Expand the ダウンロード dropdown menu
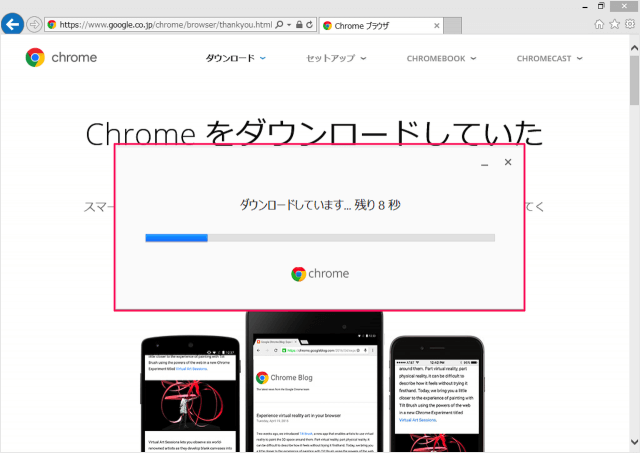The height and width of the screenshot is (453, 640). tap(236, 59)
